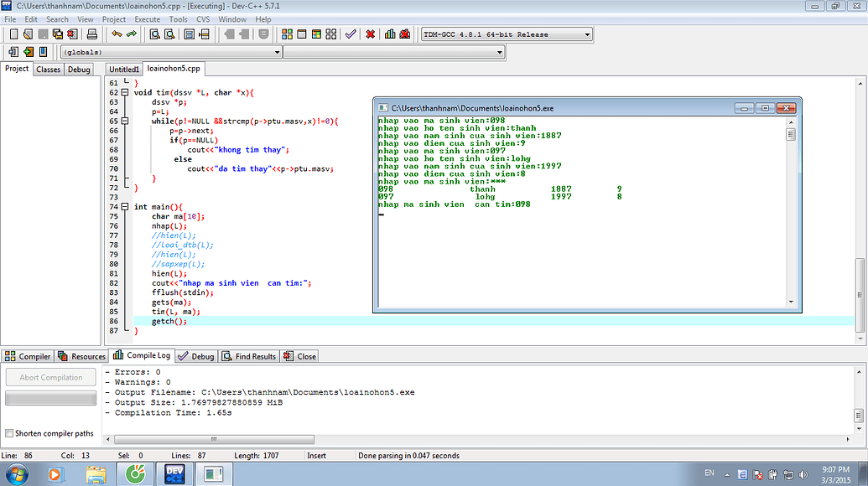Image resolution: width=868 pixels, height=486 pixels.
Task: Click the Abort Compilation button
Action: point(50,376)
